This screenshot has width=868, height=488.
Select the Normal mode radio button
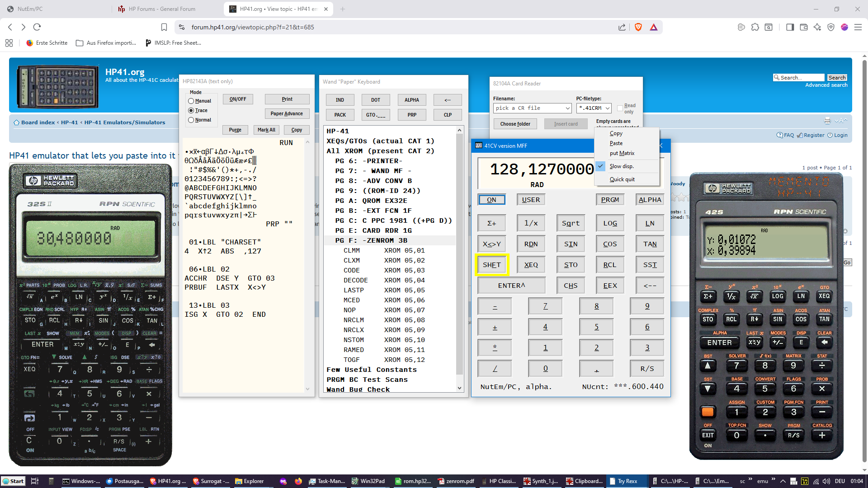pos(191,120)
